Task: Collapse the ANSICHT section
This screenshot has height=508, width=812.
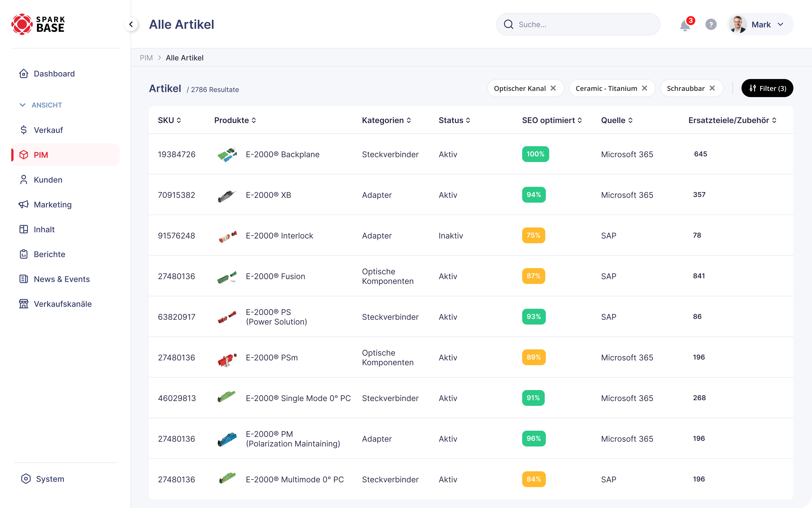Action: pos(40,105)
